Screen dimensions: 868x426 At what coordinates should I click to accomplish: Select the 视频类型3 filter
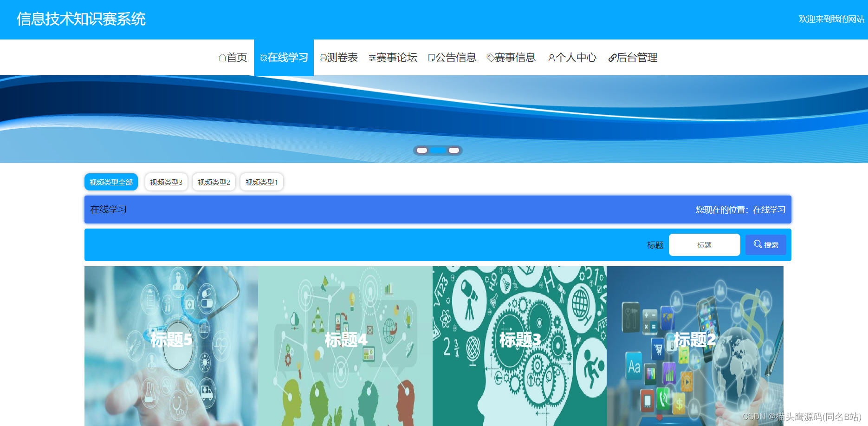pyautogui.click(x=166, y=182)
